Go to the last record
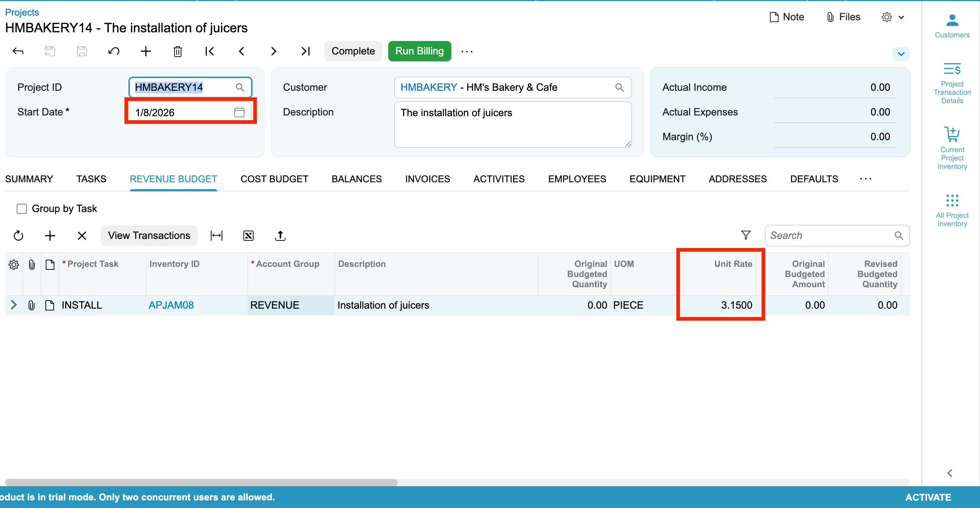Screen dimensions: 980x508 tap(306, 51)
